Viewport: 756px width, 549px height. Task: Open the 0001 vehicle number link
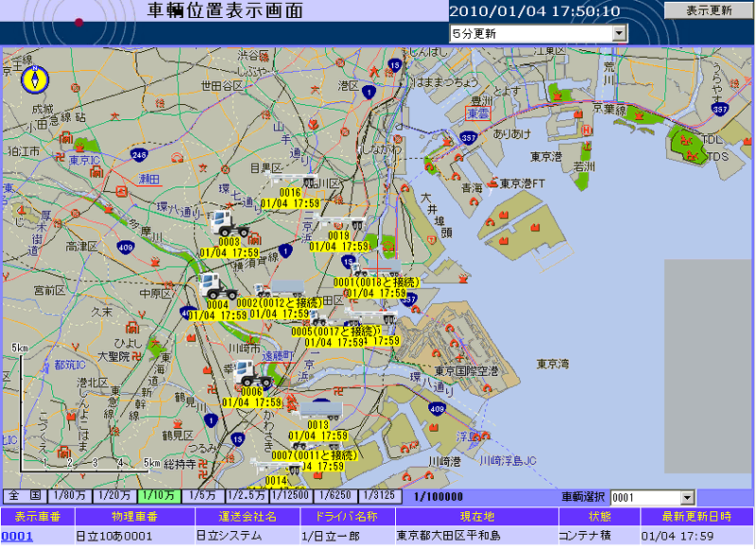pyautogui.click(x=17, y=536)
